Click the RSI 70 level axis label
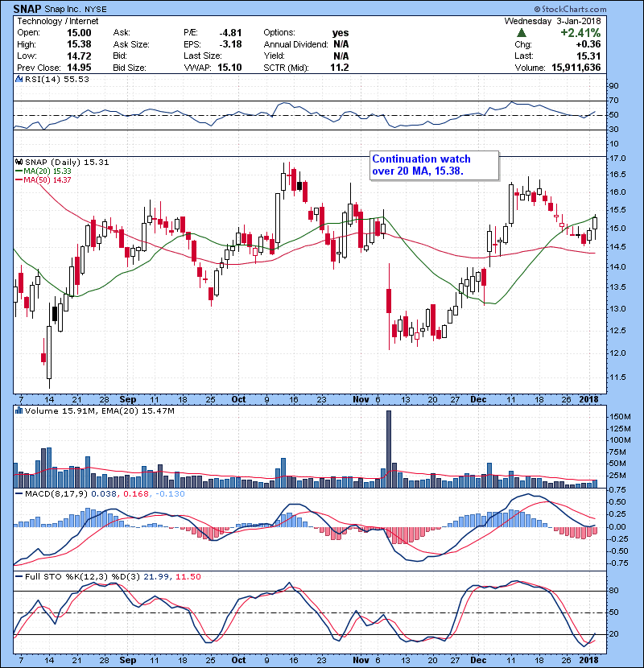The image size is (644, 668). [613, 101]
